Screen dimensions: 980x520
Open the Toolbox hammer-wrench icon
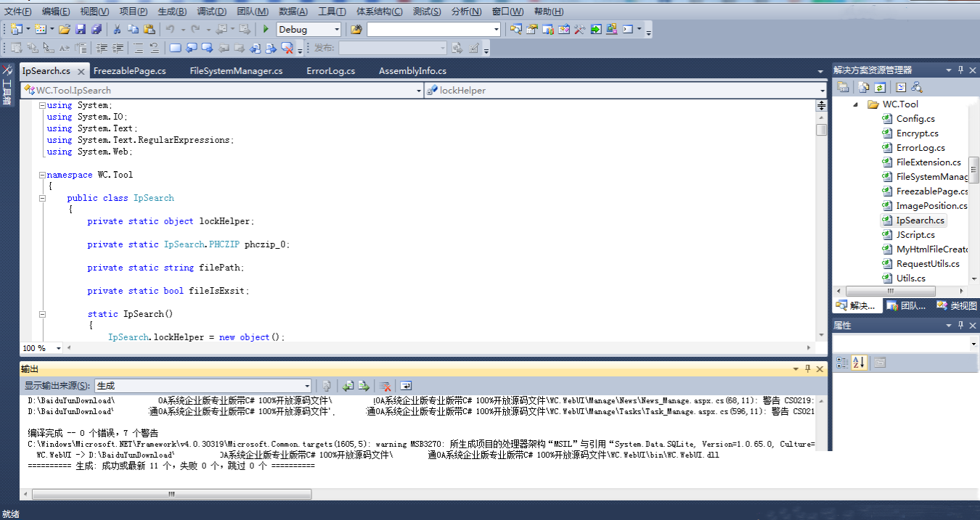pyautogui.click(x=579, y=29)
